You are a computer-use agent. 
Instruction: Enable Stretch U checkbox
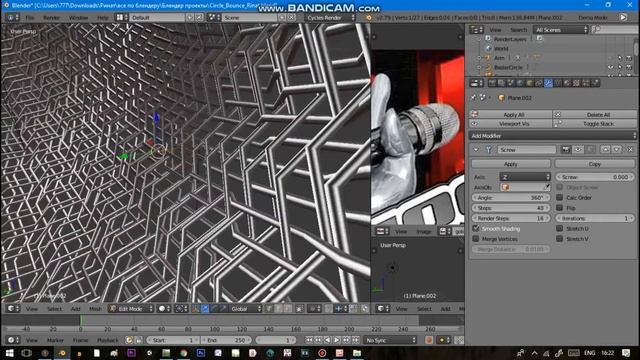(560, 229)
